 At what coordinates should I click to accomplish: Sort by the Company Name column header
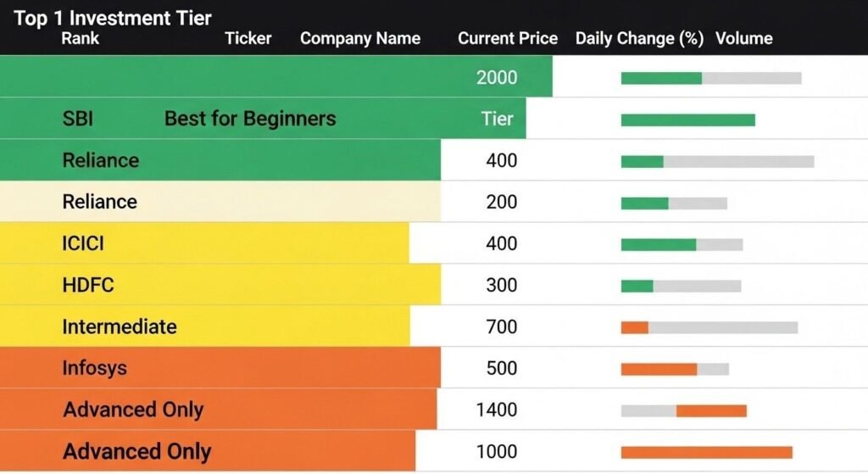[360, 38]
